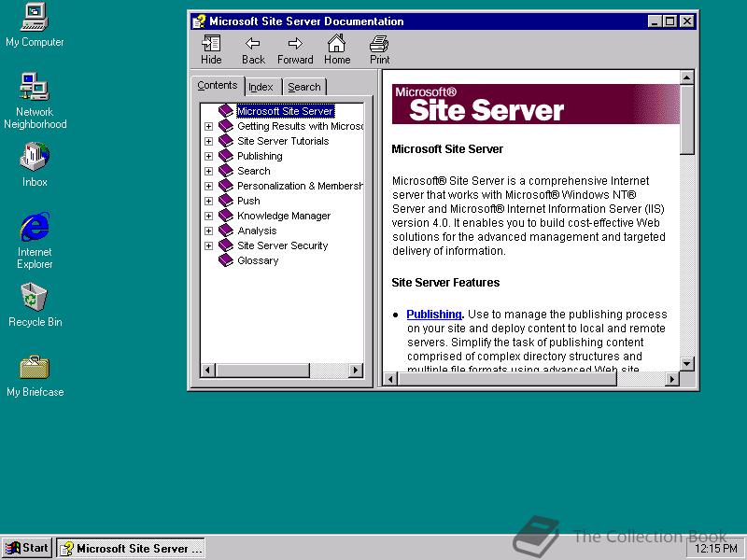Viewport: 747px width, 560px height.
Task: Expand Personalization & Membership node
Action: coord(208,186)
